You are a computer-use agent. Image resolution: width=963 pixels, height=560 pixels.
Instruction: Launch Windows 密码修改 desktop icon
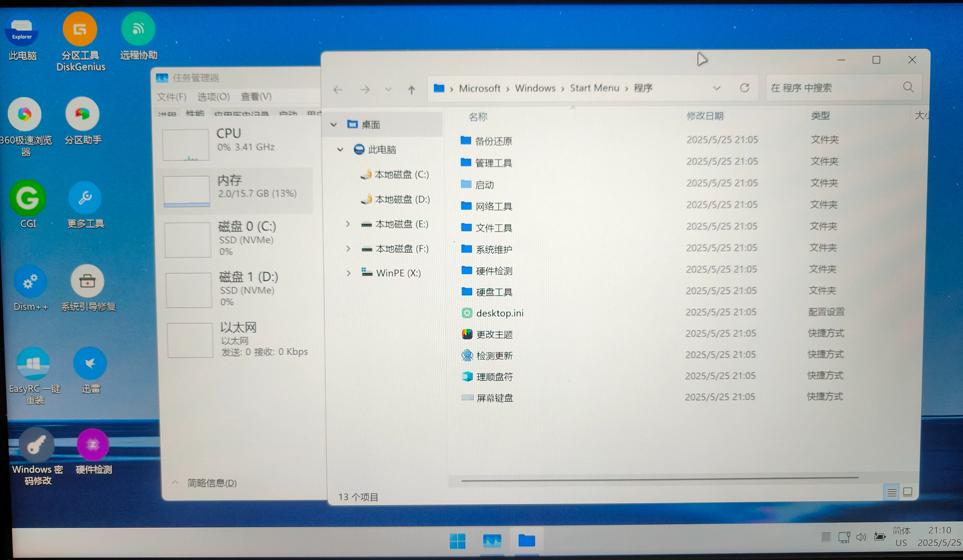click(x=37, y=457)
